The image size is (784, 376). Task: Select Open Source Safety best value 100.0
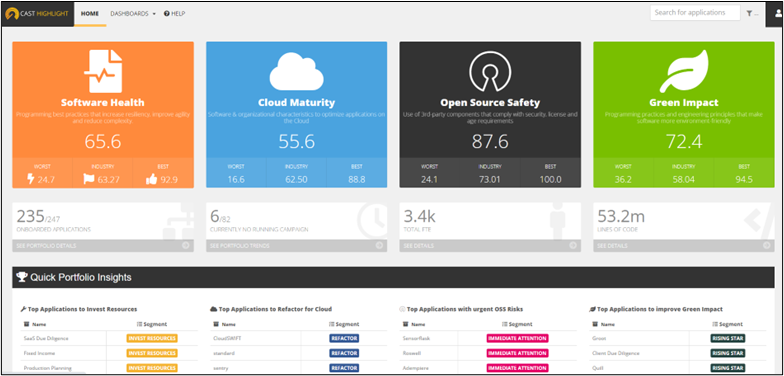(x=550, y=180)
